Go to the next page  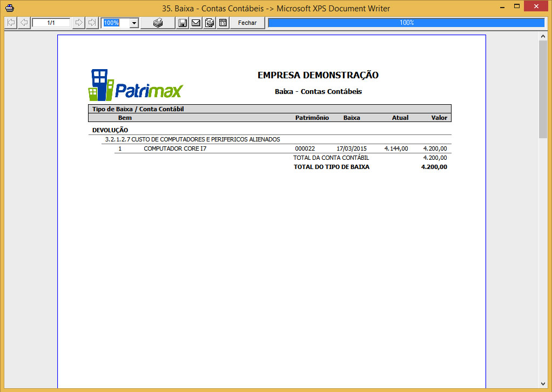point(78,23)
